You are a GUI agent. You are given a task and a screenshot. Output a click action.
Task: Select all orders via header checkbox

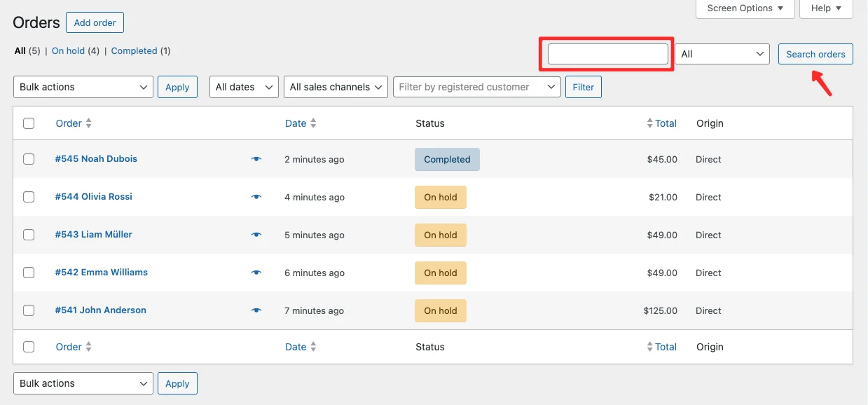pyautogui.click(x=29, y=123)
